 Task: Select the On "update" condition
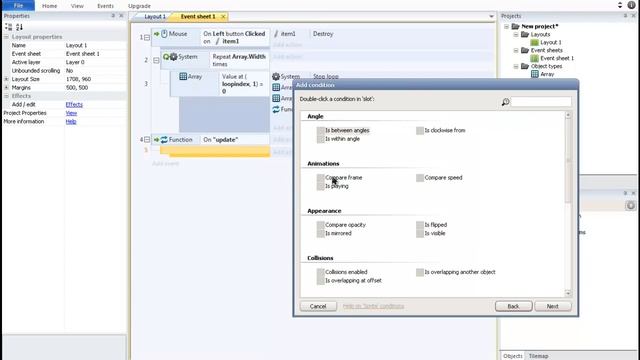pos(220,140)
